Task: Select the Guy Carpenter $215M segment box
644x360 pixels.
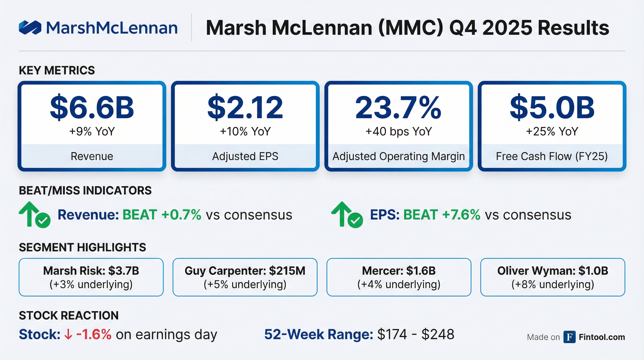Action: tap(245, 277)
